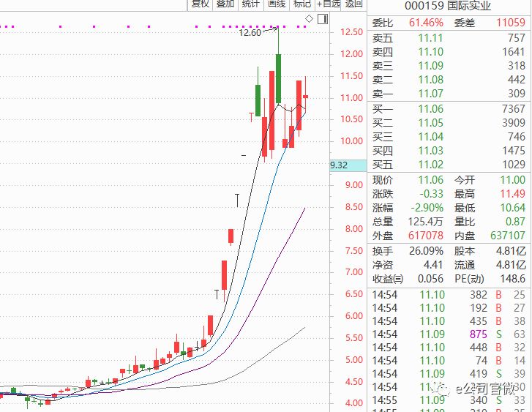Click the 委差 value 11059
Screen dimensions: 532x412
pyautogui.click(x=511, y=23)
